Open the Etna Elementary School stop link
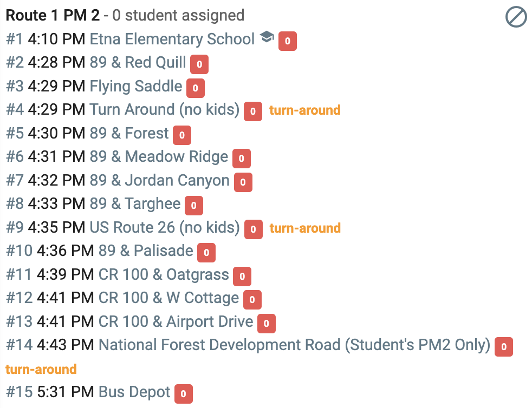This screenshot has height=408, width=532. click(172, 39)
